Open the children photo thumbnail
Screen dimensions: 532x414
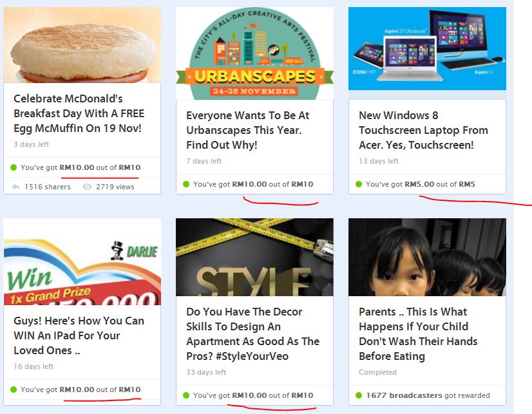[427, 258]
